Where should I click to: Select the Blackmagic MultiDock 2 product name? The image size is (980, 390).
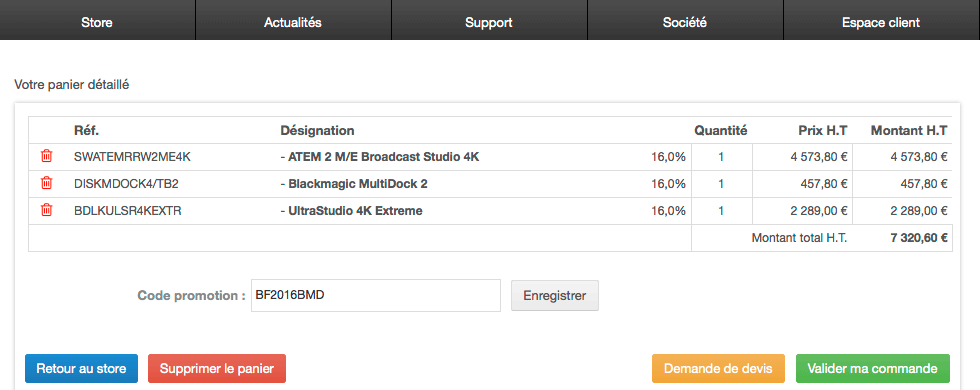[x=354, y=184]
